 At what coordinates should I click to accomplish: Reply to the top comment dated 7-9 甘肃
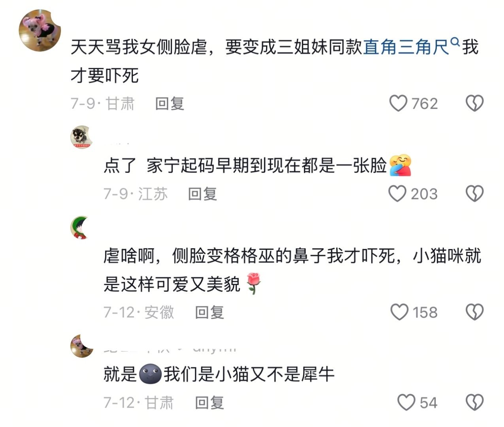[170, 104]
